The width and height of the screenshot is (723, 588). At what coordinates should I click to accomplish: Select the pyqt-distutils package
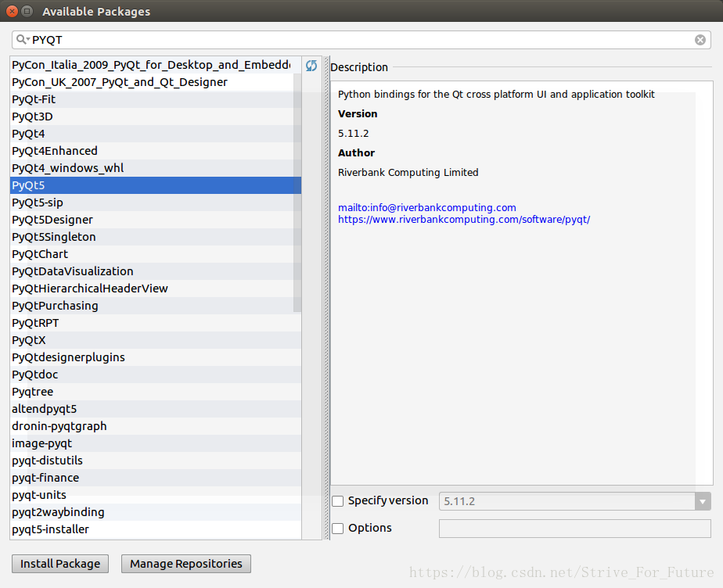click(x=156, y=461)
